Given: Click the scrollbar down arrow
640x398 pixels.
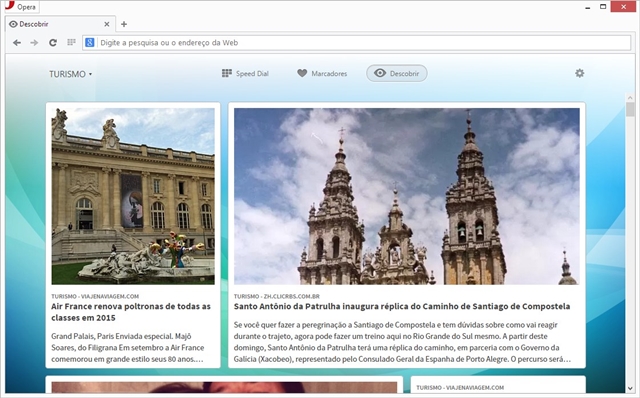Looking at the screenshot, I should [630, 389].
